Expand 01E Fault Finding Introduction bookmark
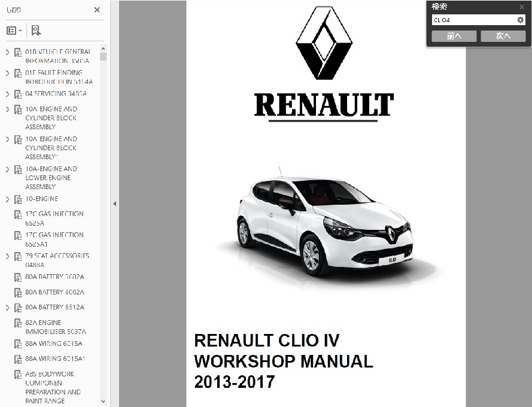The width and height of the screenshot is (532, 407). pos(7,73)
